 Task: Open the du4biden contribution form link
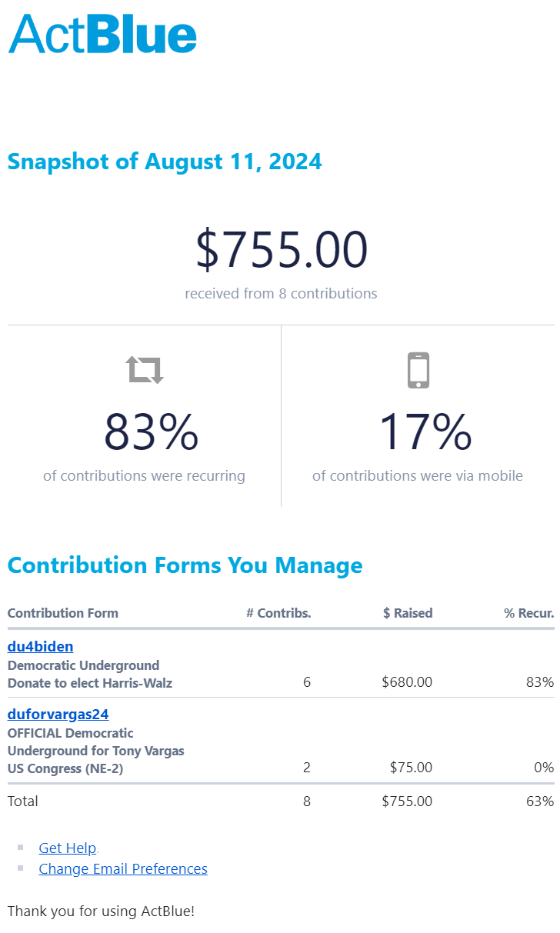click(x=40, y=646)
